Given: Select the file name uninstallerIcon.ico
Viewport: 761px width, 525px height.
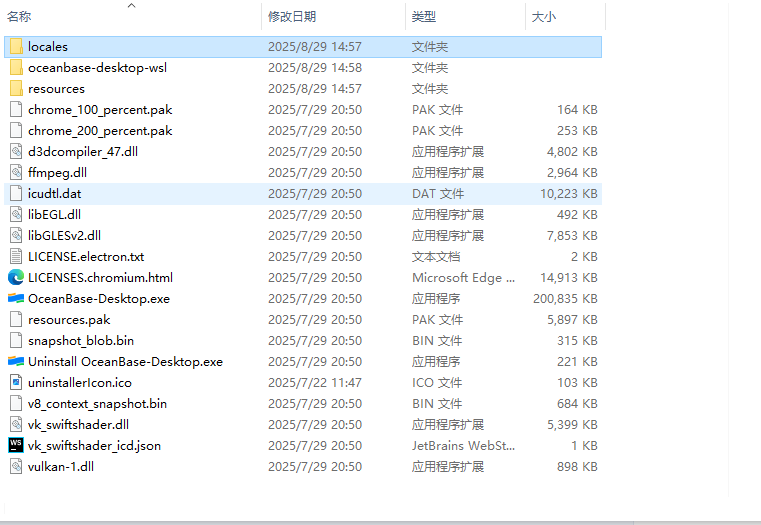Looking at the screenshot, I should click(80, 382).
